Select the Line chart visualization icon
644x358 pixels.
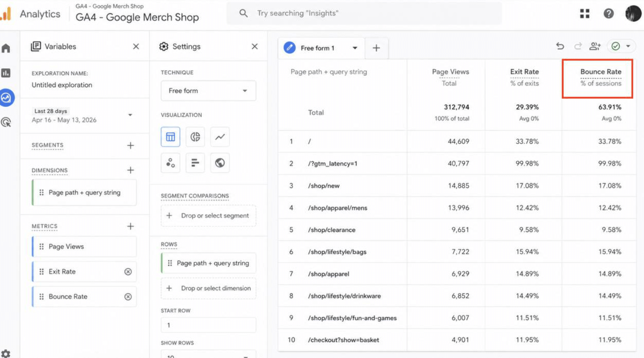[220, 137]
